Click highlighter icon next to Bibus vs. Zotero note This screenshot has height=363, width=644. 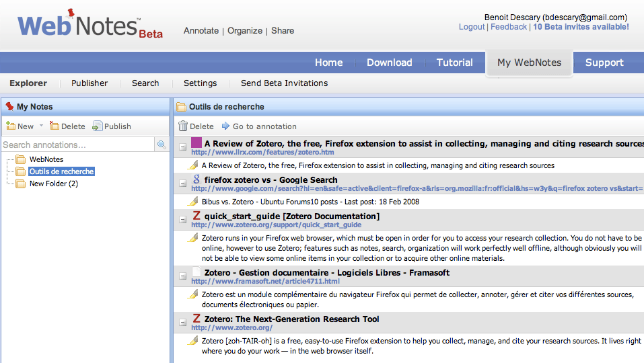193,201
